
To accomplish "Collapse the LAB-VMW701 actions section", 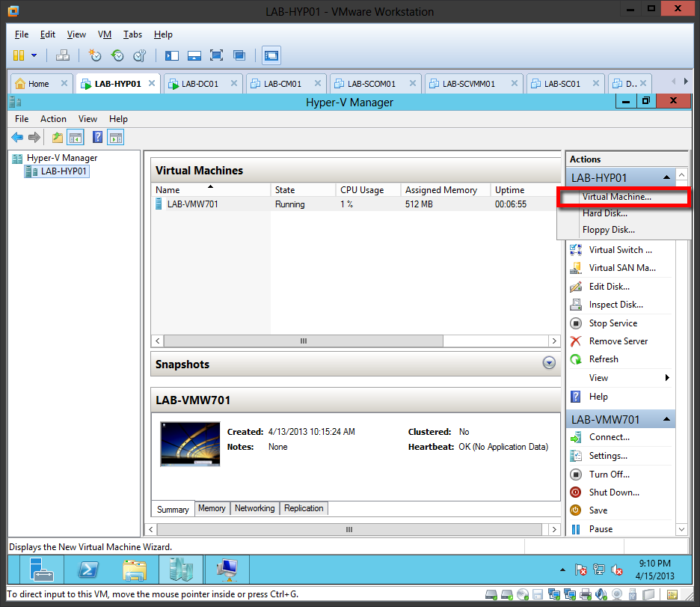I will 664,419.
